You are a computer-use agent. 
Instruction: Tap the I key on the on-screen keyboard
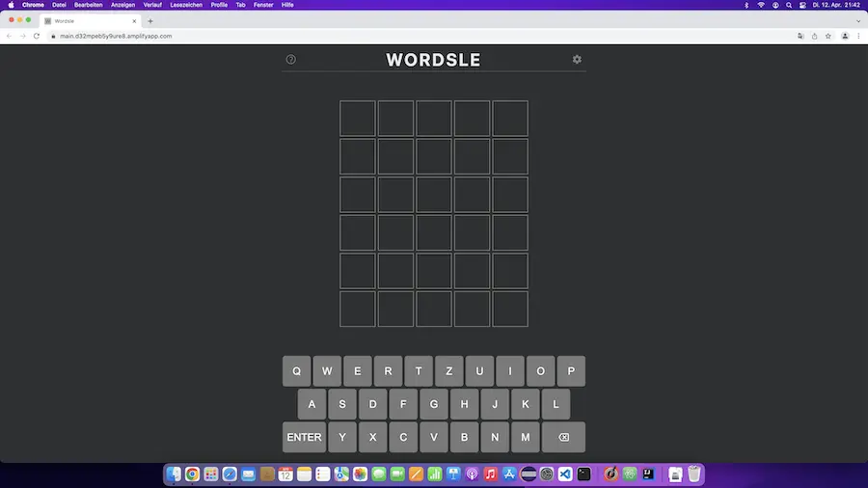510,371
